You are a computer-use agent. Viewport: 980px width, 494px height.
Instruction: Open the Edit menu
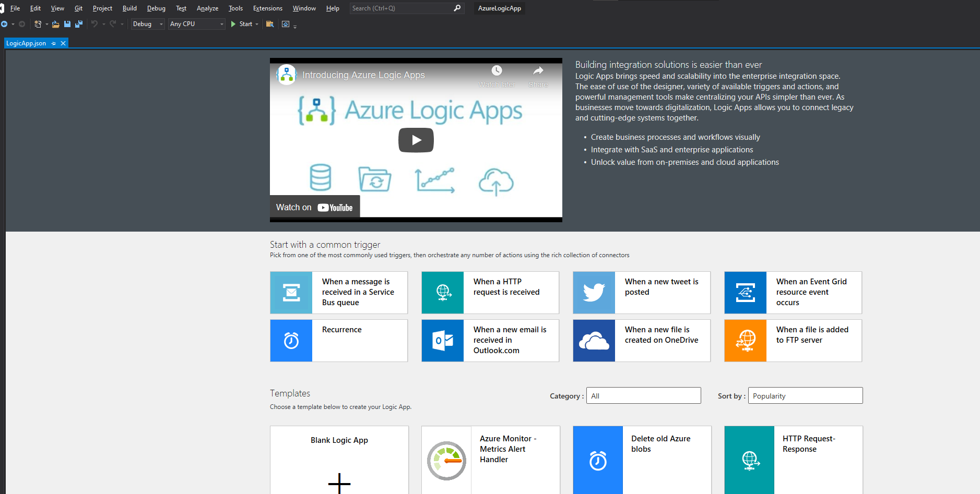(36, 8)
